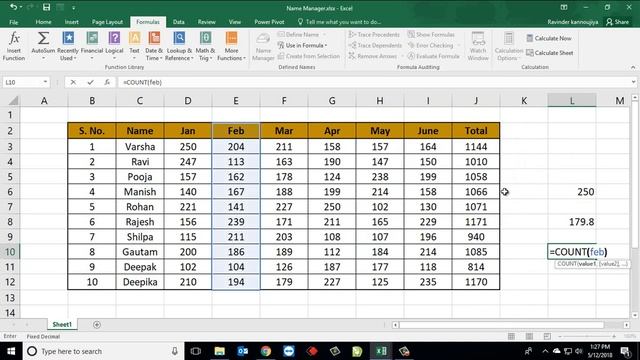Open Chrome from taskbar
Viewport: 640px width, 360px height.
click(266, 351)
